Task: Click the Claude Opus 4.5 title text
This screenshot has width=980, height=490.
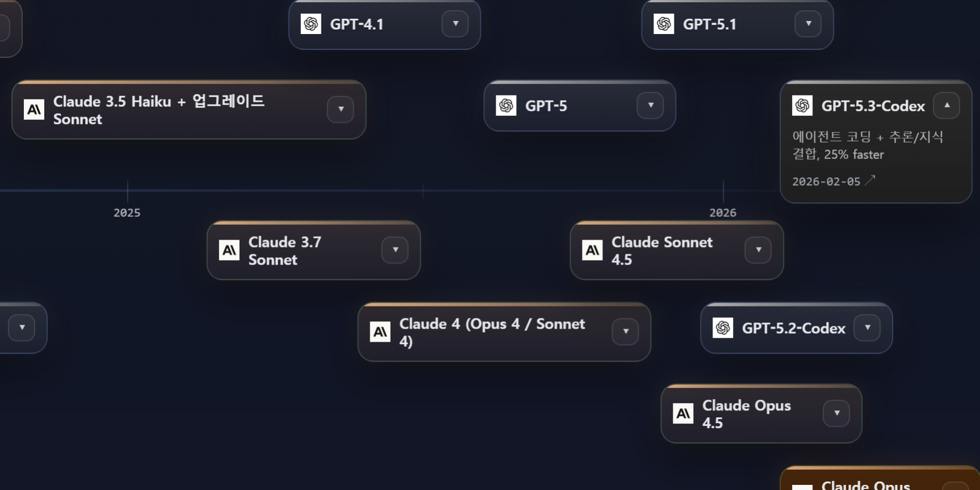Action: click(746, 413)
